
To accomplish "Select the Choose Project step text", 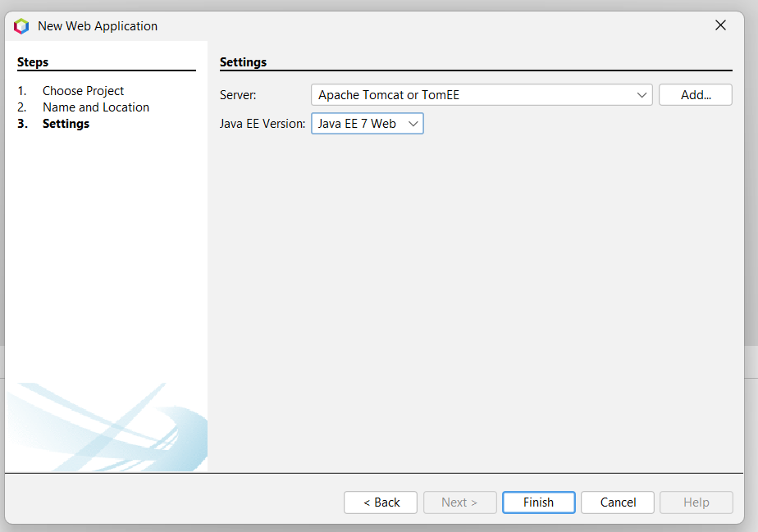I will pyautogui.click(x=83, y=91).
